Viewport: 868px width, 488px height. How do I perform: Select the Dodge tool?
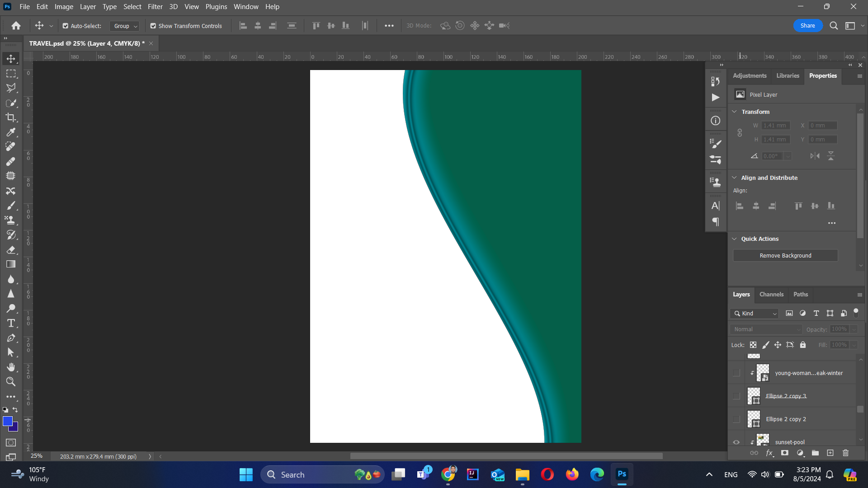pos(11,309)
